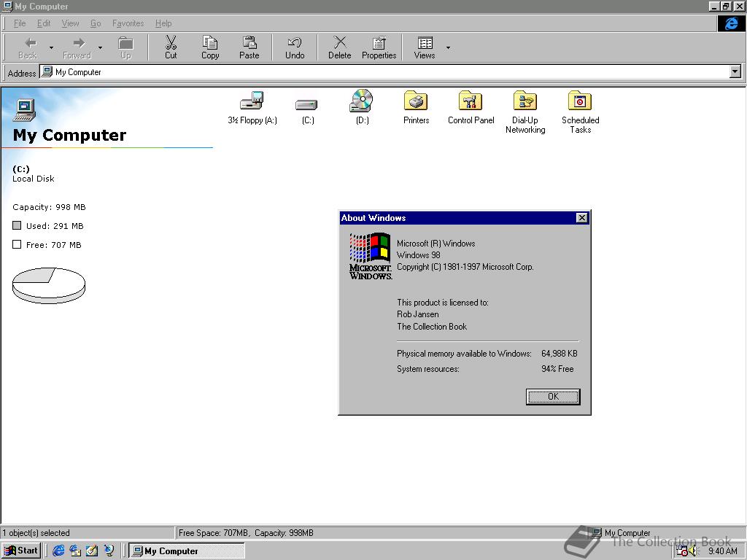Click the 9:40 AM system clock
The image size is (747, 560).
(723, 551)
